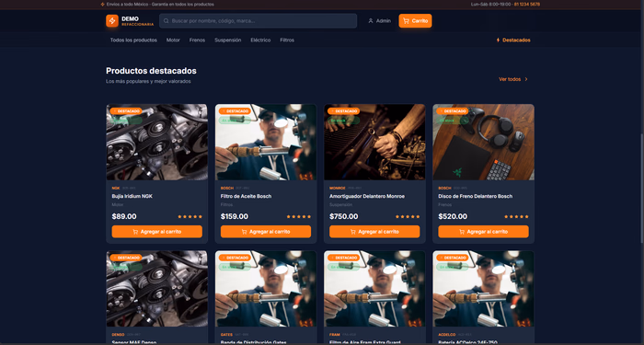
Task: Click the Destacado badge on the Denso product card
Action: [x=126, y=258]
